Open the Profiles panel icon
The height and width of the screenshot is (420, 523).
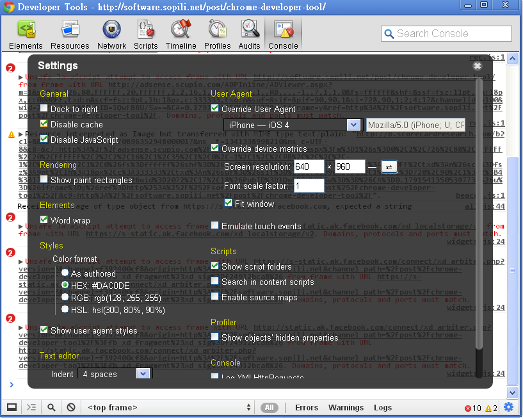tap(218, 29)
